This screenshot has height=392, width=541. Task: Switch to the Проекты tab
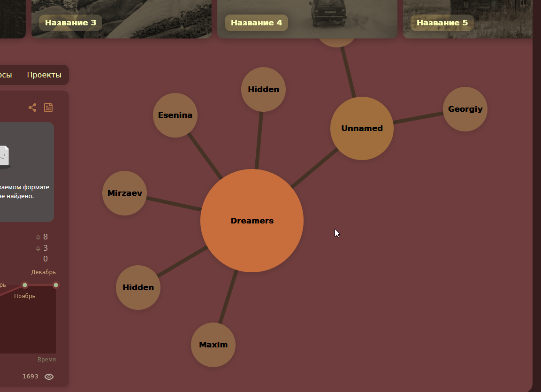point(44,75)
